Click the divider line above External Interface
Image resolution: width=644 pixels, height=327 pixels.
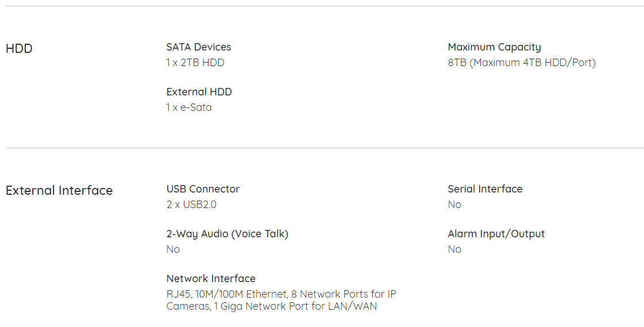[x=325, y=148]
